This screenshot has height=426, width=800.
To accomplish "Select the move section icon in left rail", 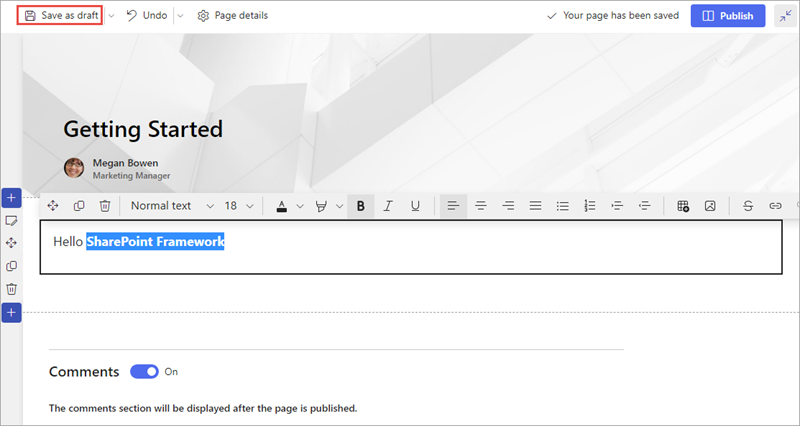I will tap(11, 243).
